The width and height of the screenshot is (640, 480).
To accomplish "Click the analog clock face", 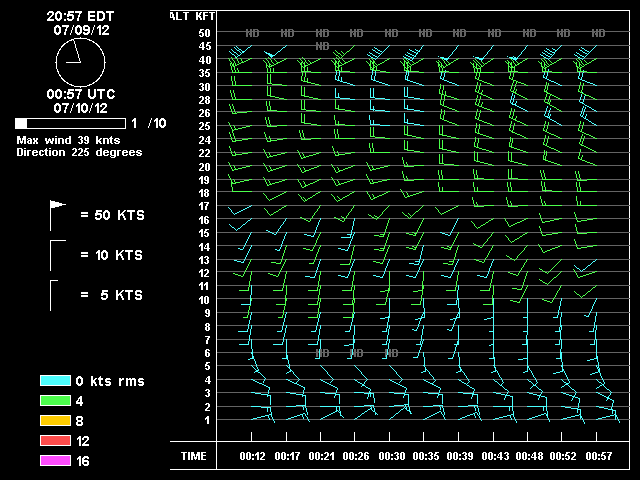I will [80, 62].
